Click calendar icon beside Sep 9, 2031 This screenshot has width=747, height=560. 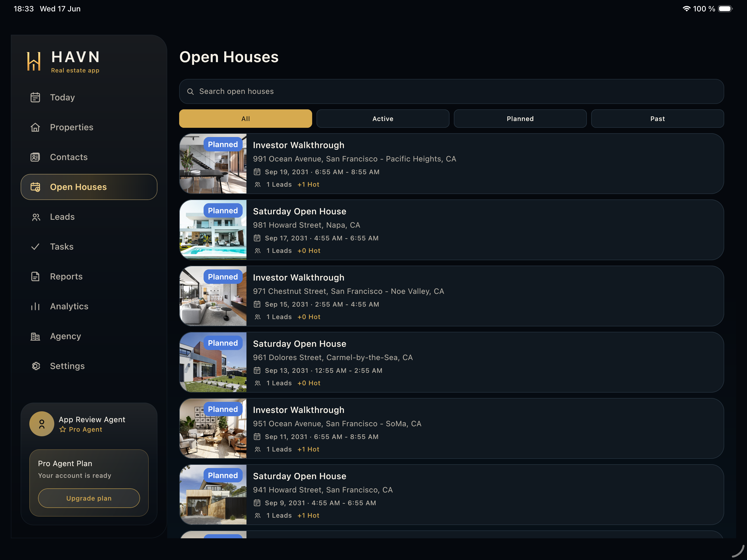coord(257,503)
